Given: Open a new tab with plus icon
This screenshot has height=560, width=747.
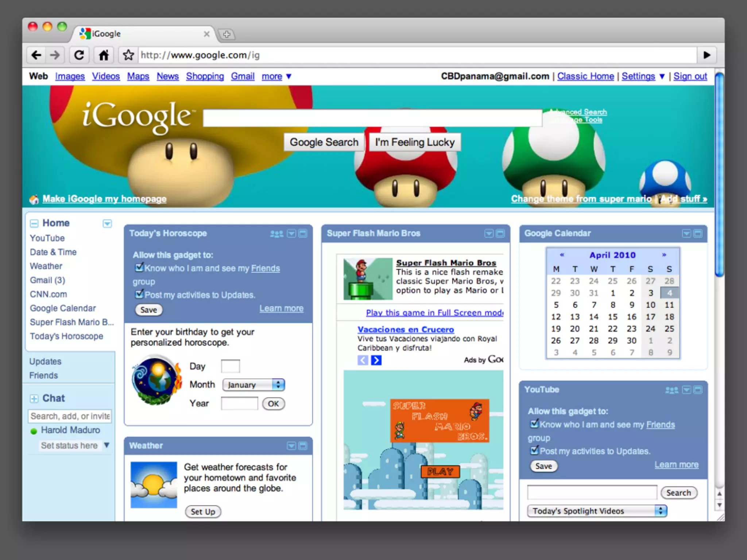Looking at the screenshot, I should 227,34.
